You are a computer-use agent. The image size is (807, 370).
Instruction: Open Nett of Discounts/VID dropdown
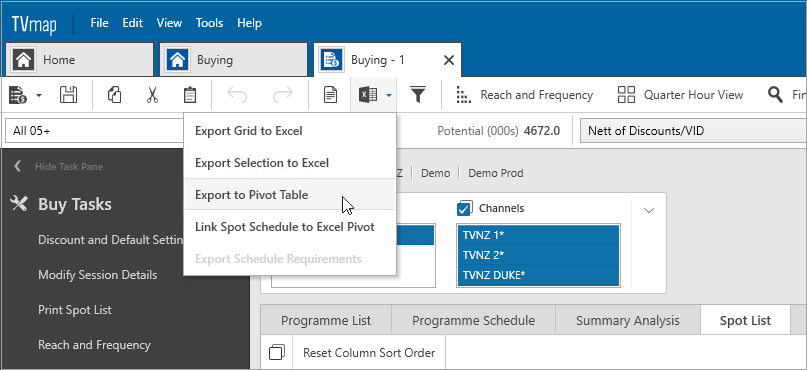tap(693, 131)
